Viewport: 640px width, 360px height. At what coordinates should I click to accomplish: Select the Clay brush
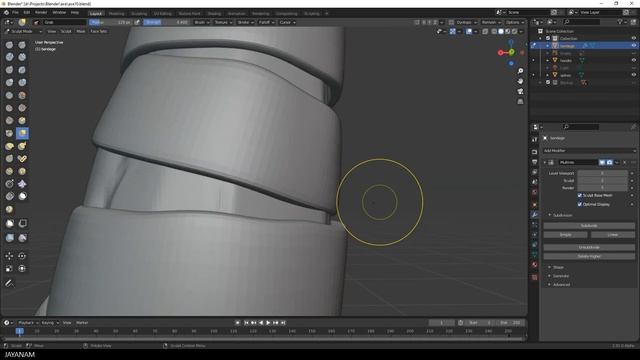pos(9,57)
